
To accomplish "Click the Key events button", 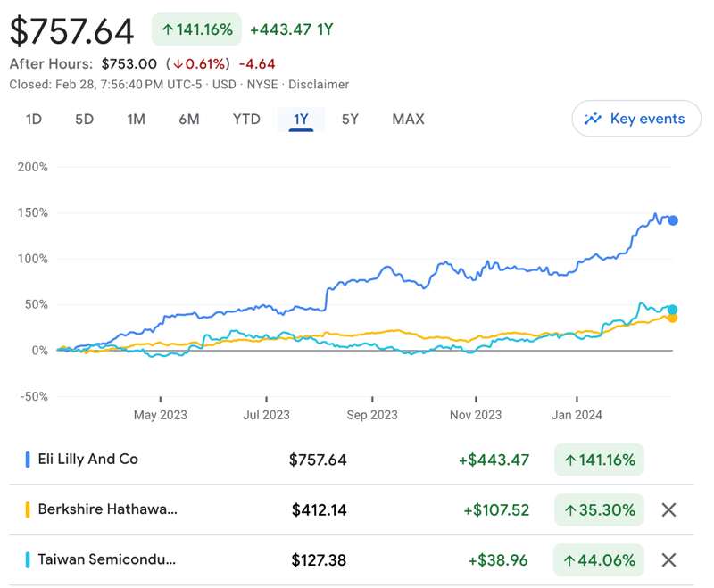I will [636, 119].
